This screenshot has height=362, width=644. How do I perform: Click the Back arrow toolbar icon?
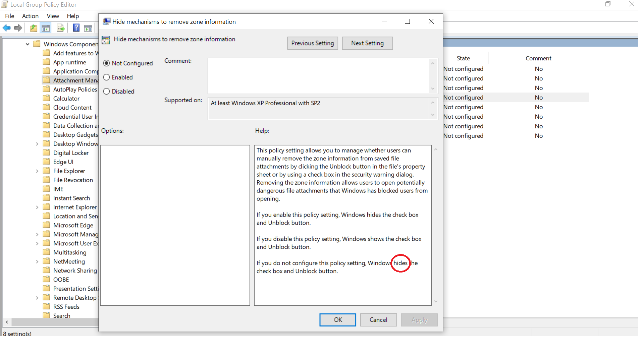tap(7, 28)
